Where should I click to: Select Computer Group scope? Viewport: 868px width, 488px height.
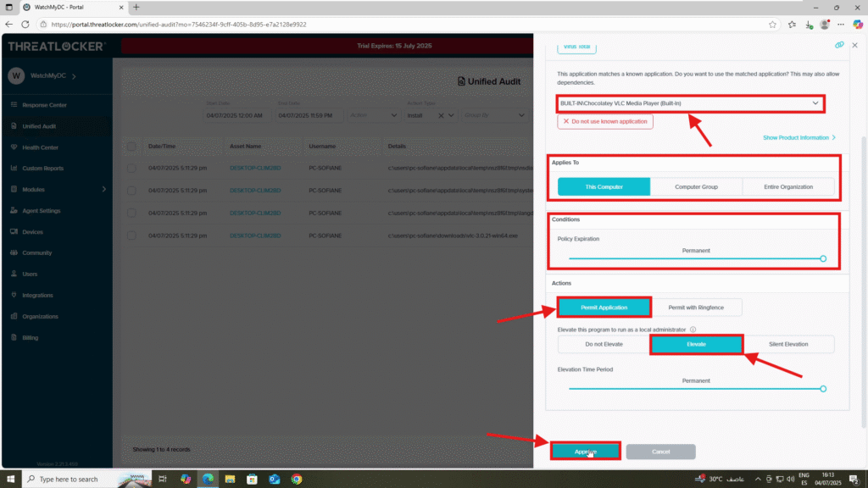pos(696,187)
